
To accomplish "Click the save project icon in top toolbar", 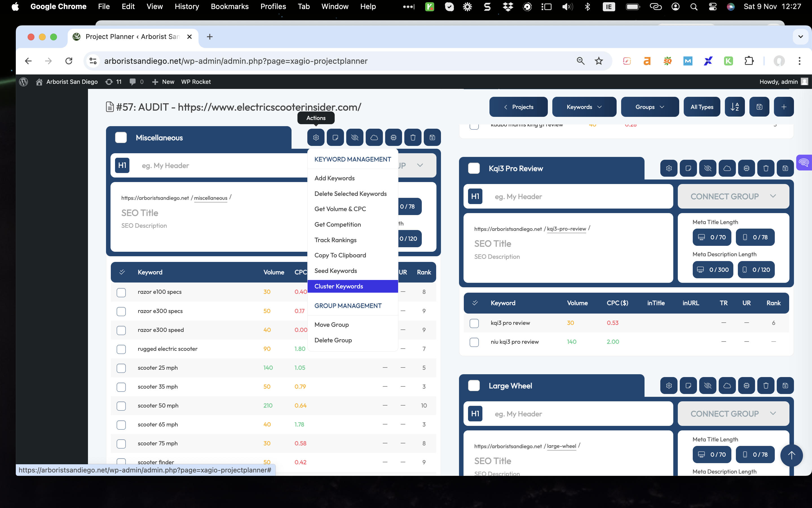I will [x=759, y=107].
